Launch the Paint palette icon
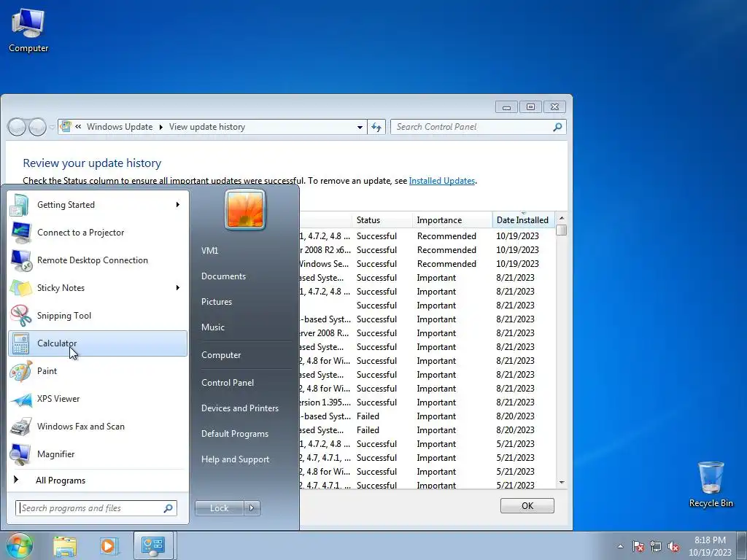This screenshot has height=560, width=747. pyautogui.click(x=20, y=371)
